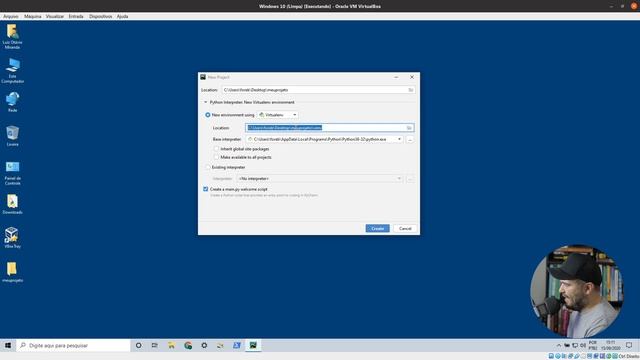This screenshot has width=640, height=360.
Task: Open Lixeira recycle bin desktop icon
Action: click(x=12, y=136)
